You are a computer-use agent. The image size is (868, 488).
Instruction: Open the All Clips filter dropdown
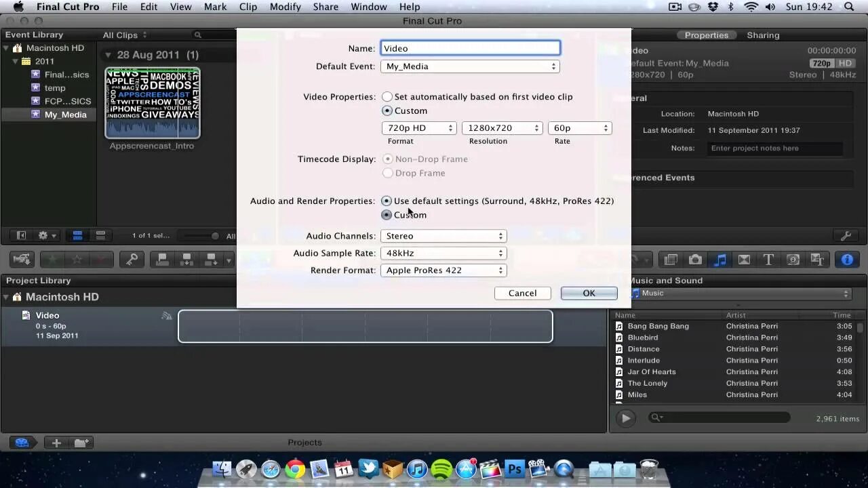point(125,35)
